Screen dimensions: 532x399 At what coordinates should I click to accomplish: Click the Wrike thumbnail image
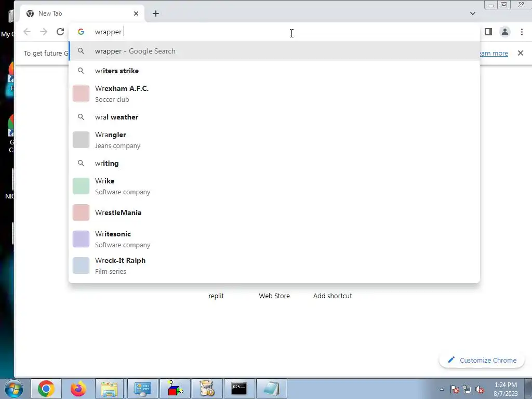81,186
